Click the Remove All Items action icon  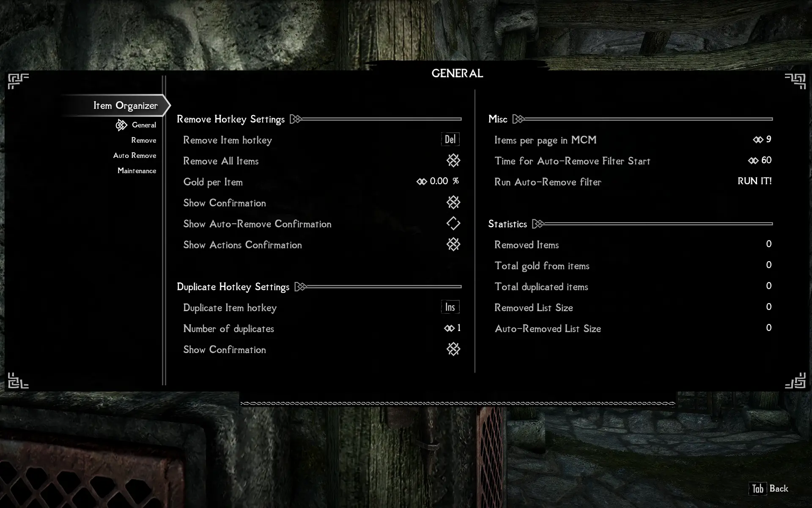pyautogui.click(x=453, y=160)
